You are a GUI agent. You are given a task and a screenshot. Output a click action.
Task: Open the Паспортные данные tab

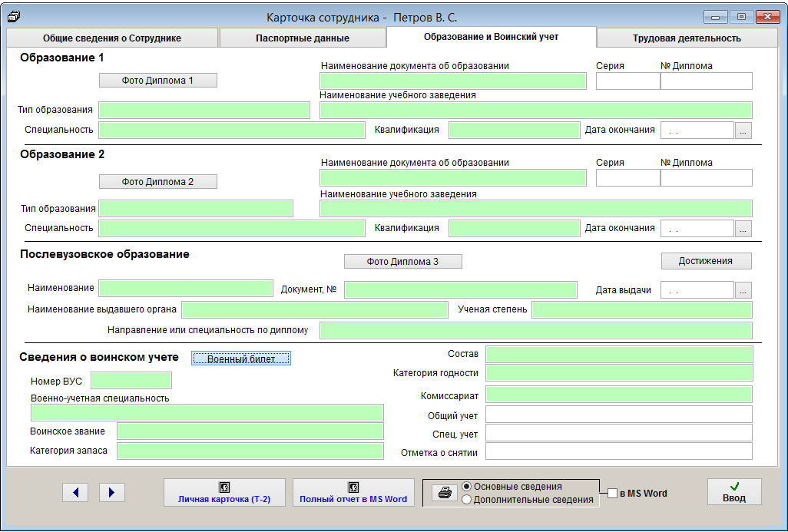(303, 38)
